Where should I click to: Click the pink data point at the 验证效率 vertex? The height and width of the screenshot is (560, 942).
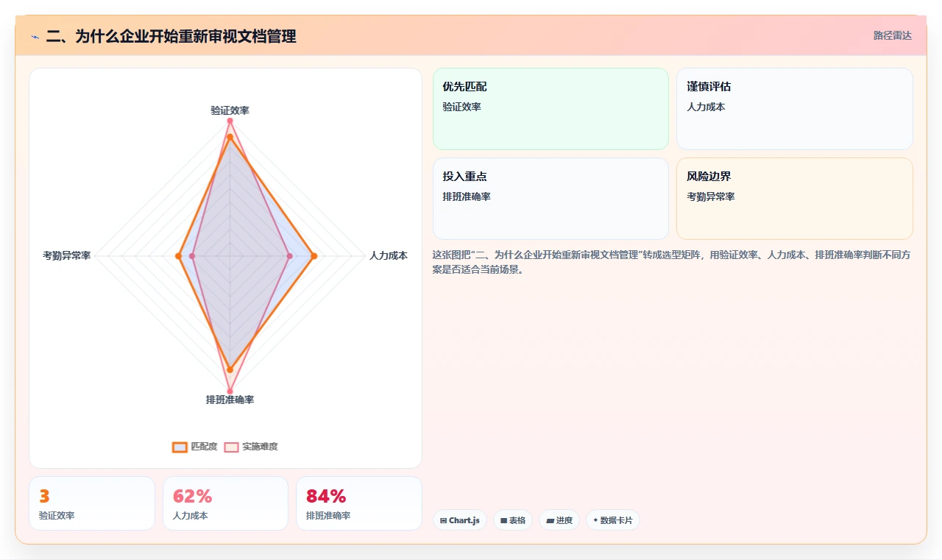pos(230,121)
